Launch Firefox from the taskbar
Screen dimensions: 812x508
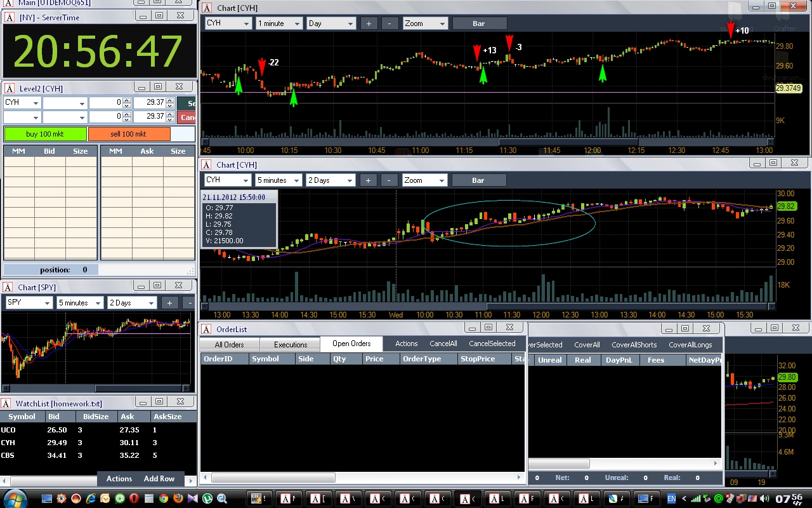pos(178,499)
